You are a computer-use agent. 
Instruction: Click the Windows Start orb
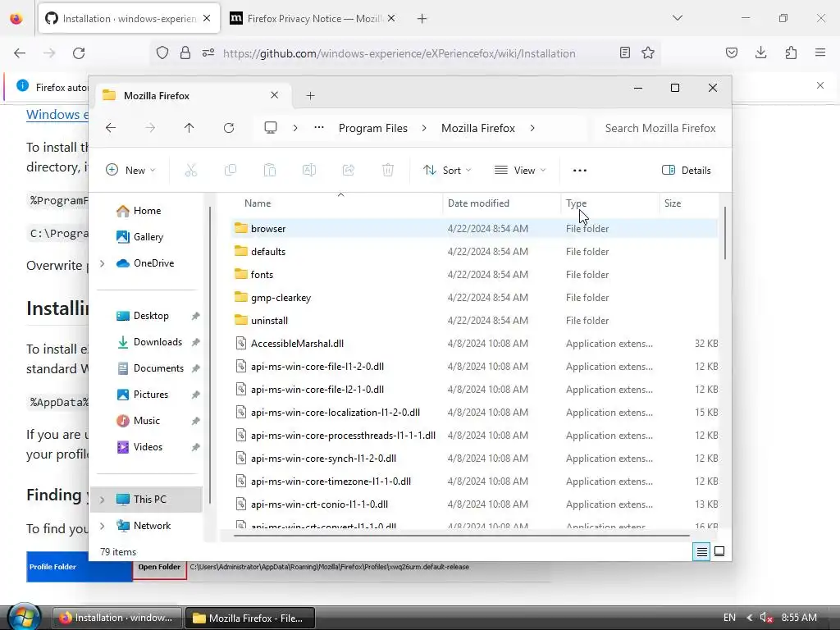click(x=24, y=617)
